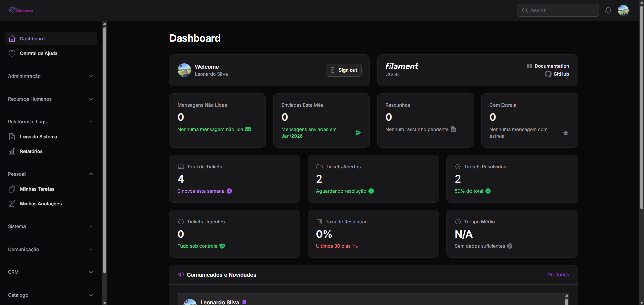Select Dashboard in the sidebar
Image resolution: width=644 pixels, height=305 pixels.
click(32, 39)
